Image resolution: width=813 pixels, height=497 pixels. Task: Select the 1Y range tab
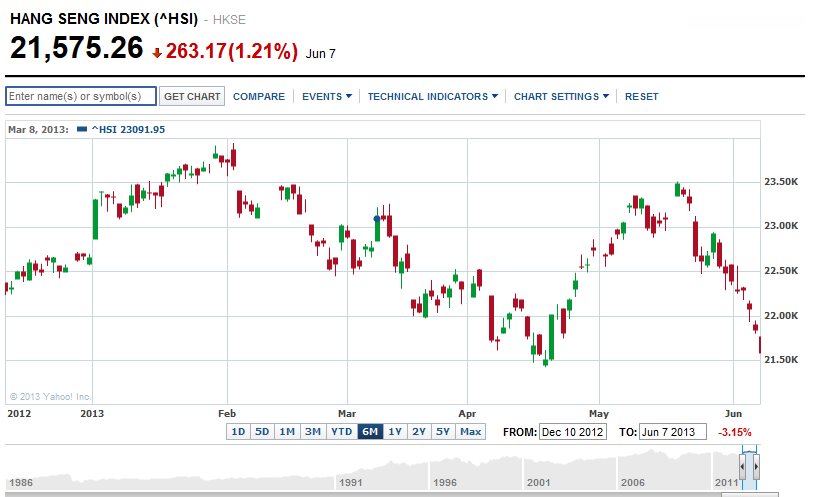coord(395,431)
